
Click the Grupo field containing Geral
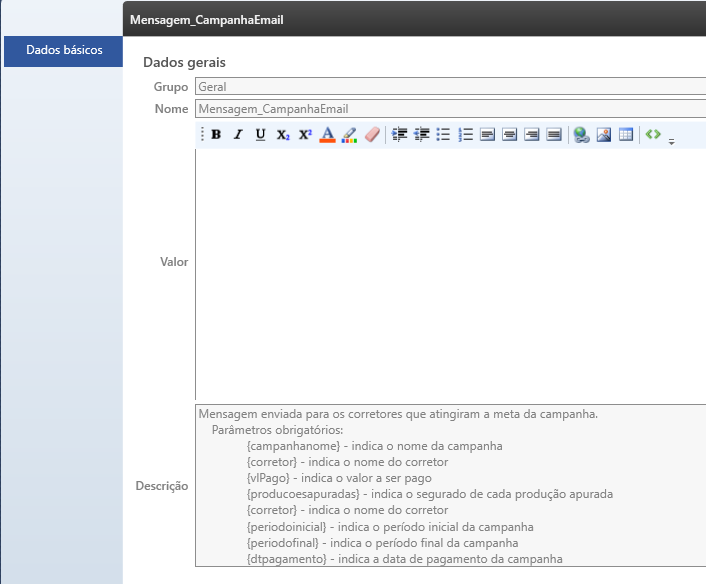pos(450,86)
